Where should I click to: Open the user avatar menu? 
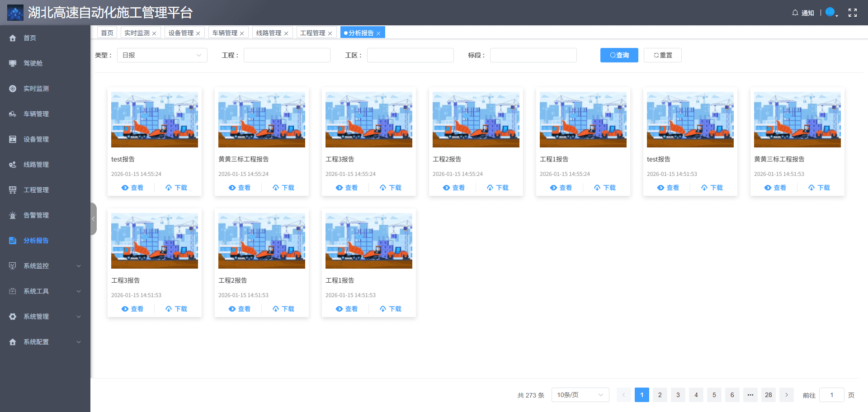point(830,12)
